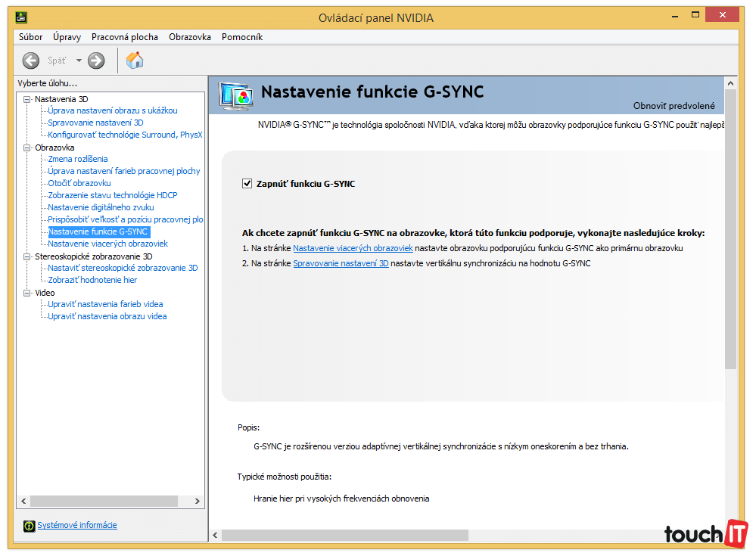This screenshot has width=756, height=556.
Task: Collapse the Nastavenia 3D tree node
Action: pyautogui.click(x=26, y=99)
